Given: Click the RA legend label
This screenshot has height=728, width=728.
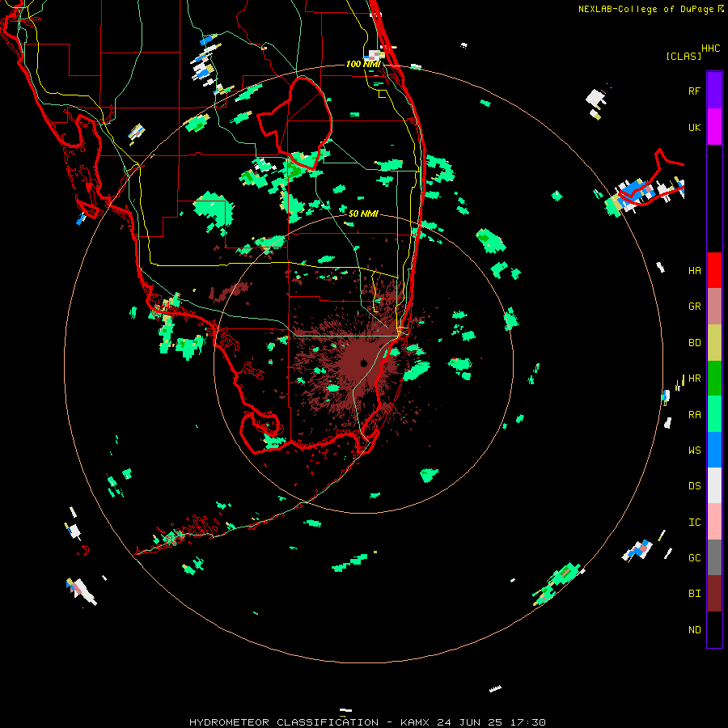Looking at the screenshot, I should 694,414.
